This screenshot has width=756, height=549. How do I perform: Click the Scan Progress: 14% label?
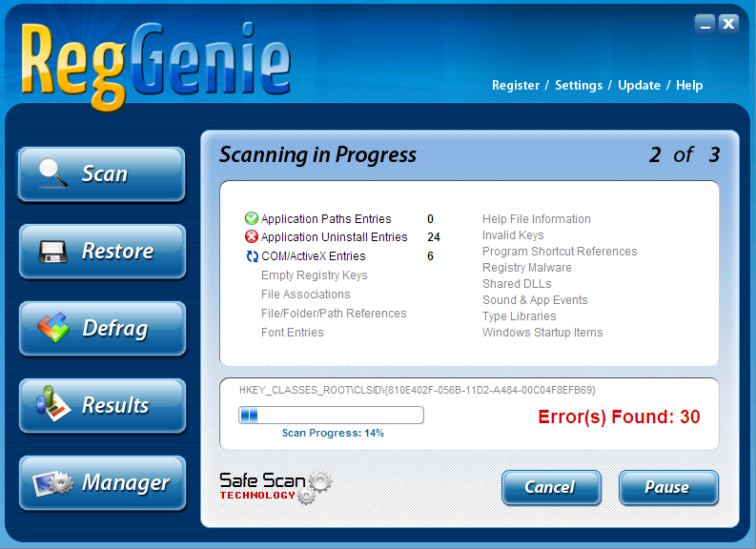click(333, 433)
